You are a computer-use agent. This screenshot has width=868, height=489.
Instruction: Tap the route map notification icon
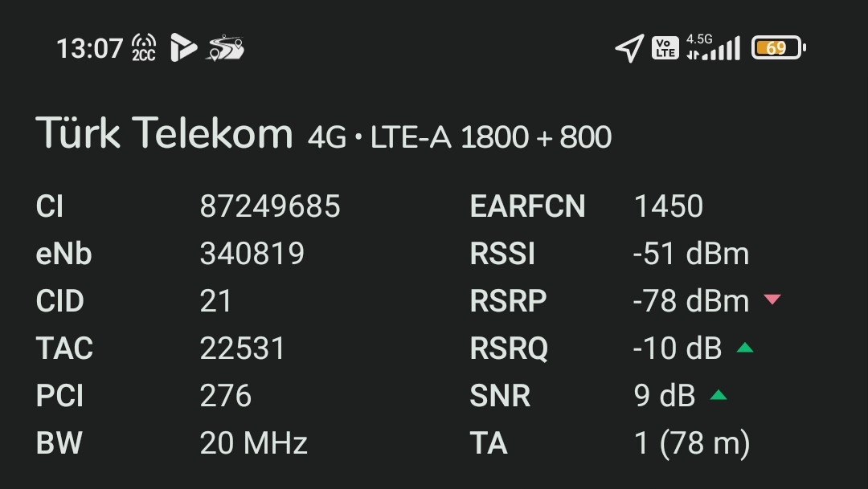[225, 48]
